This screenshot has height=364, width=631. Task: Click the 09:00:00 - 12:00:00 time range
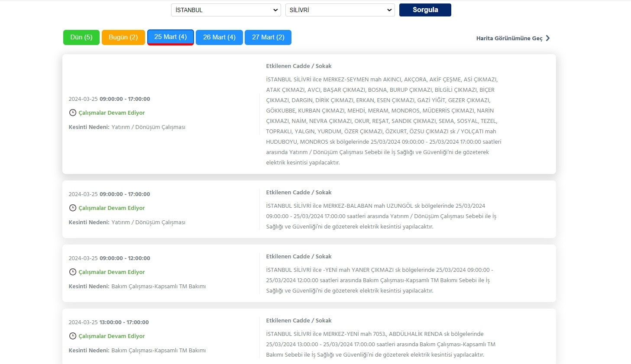(125, 258)
